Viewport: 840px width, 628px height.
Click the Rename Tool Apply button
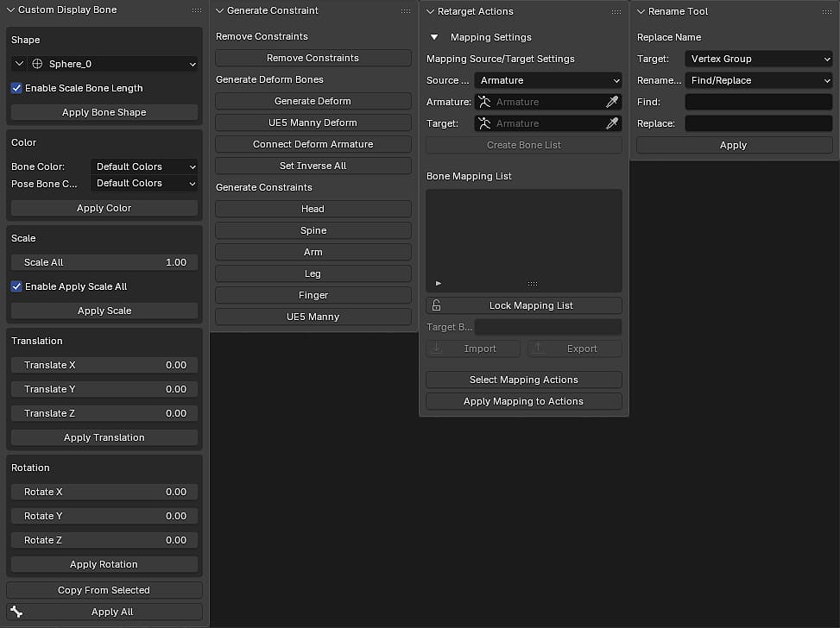(x=735, y=145)
